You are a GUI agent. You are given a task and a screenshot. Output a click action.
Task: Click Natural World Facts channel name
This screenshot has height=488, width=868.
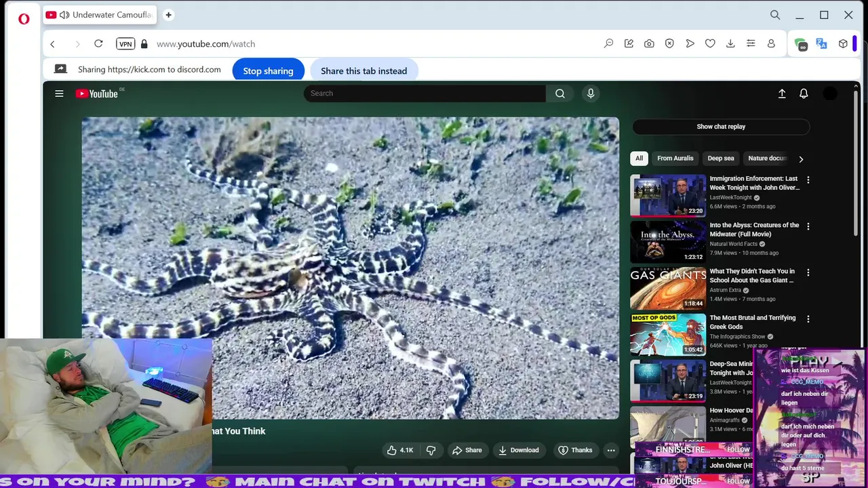733,244
